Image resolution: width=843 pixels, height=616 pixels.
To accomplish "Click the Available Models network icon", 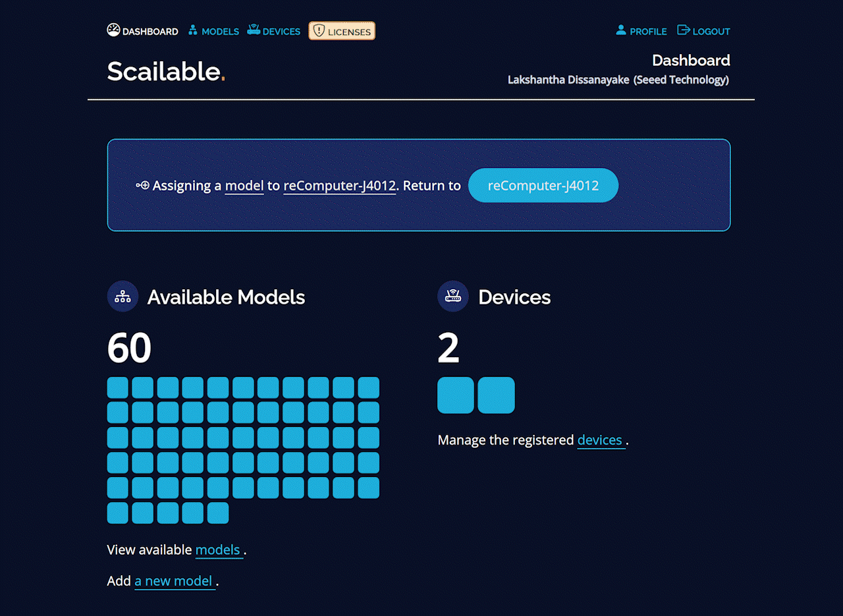I will point(122,296).
